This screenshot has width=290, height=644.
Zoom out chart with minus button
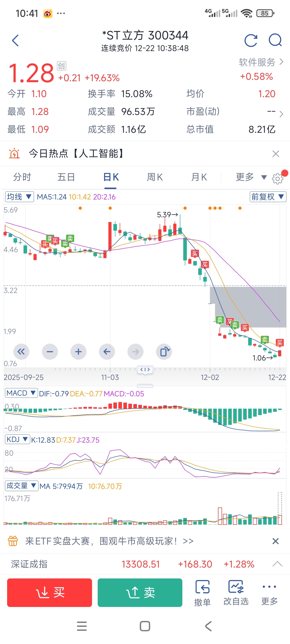coord(50,352)
